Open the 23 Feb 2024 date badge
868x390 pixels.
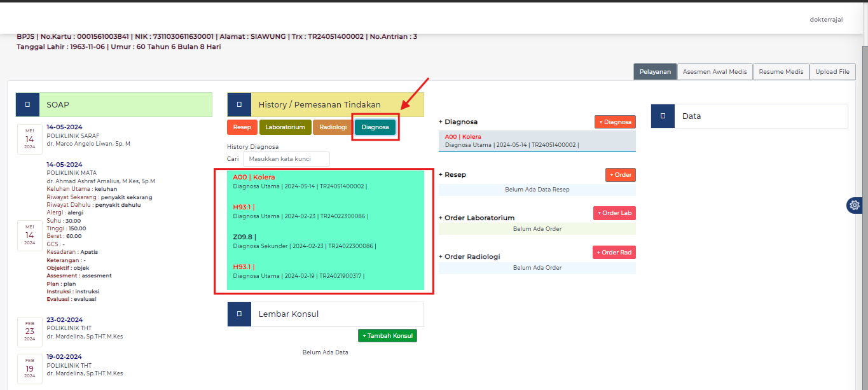[x=30, y=331]
